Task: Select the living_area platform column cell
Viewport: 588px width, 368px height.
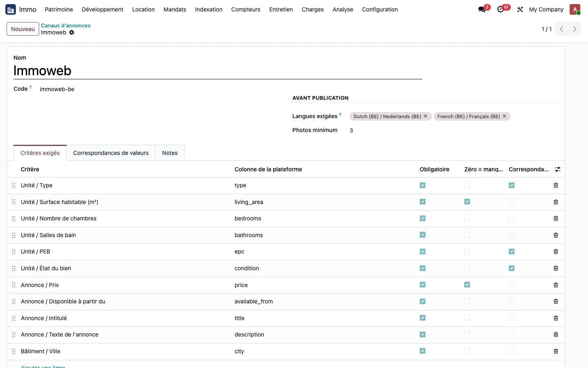Action: click(x=324, y=202)
